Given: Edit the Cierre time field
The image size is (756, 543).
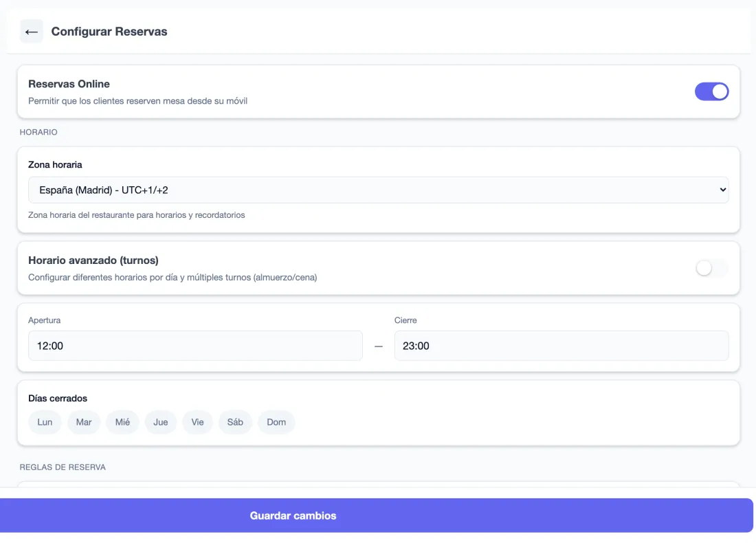Looking at the screenshot, I should (x=562, y=346).
